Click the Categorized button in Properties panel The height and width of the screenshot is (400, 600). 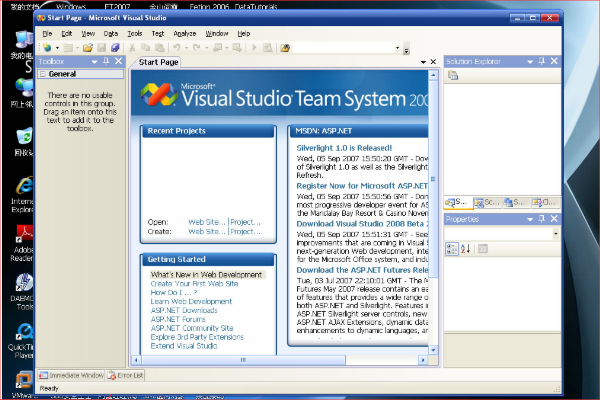click(x=452, y=249)
